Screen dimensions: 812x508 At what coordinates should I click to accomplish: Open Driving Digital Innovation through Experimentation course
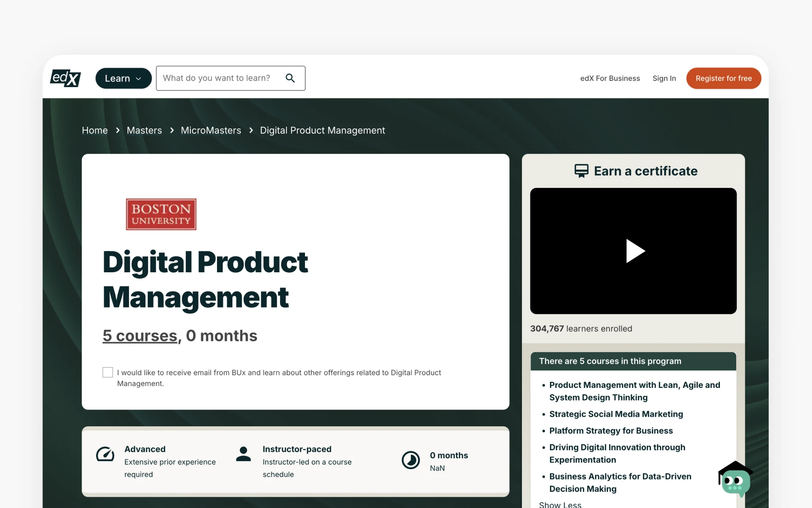coord(617,453)
